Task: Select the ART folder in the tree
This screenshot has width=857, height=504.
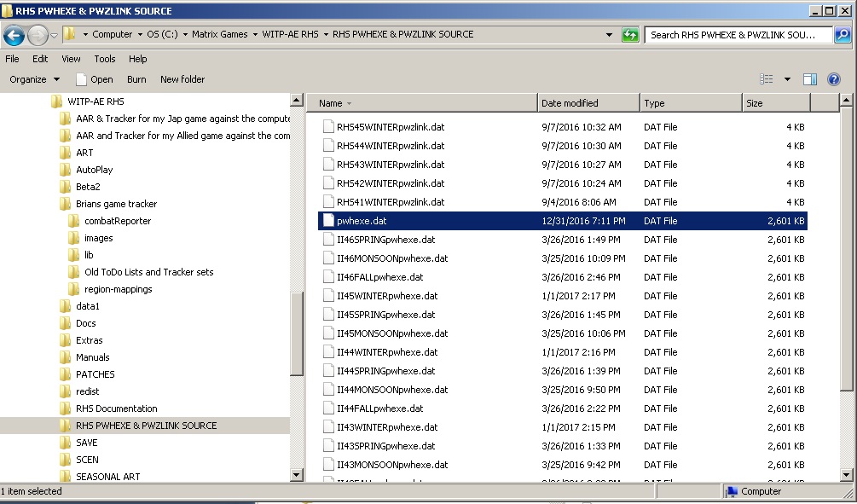Action: click(x=84, y=153)
